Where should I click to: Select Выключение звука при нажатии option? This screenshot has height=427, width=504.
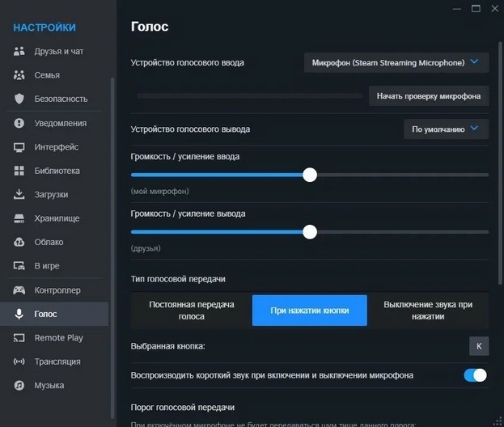click(x=428, y=311)
